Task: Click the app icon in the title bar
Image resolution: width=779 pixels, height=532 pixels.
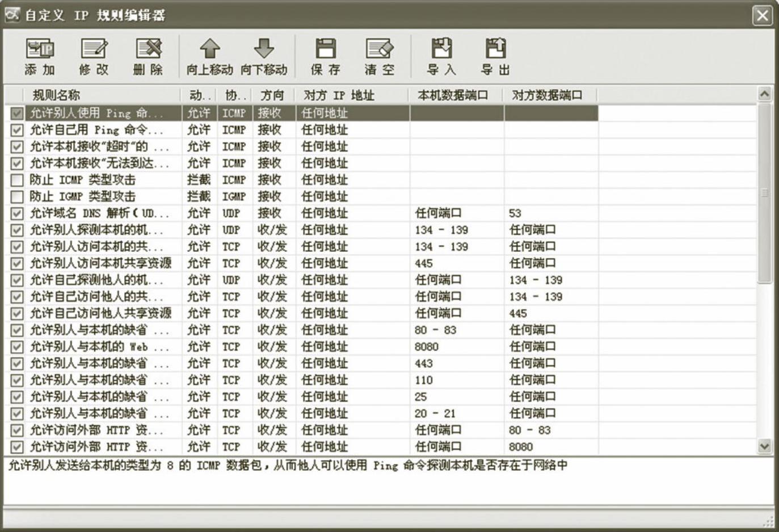Action: [x=12, y=15]
